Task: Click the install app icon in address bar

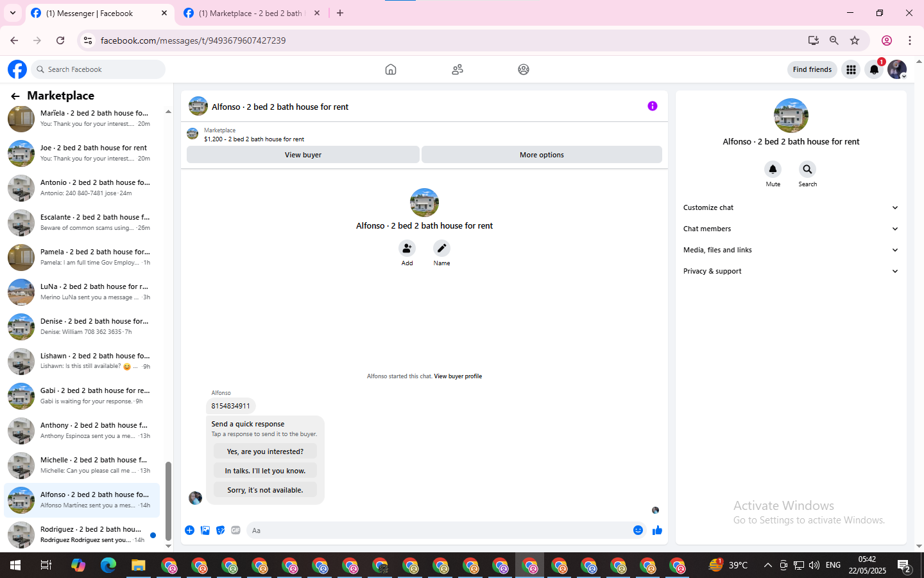Action: tap(814, 40)
